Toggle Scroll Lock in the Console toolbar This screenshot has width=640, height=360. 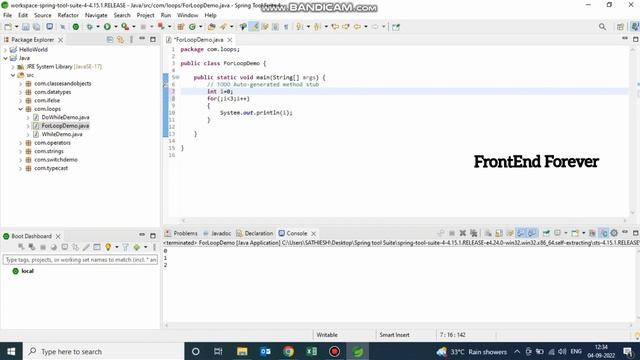(x=499, y=233)
